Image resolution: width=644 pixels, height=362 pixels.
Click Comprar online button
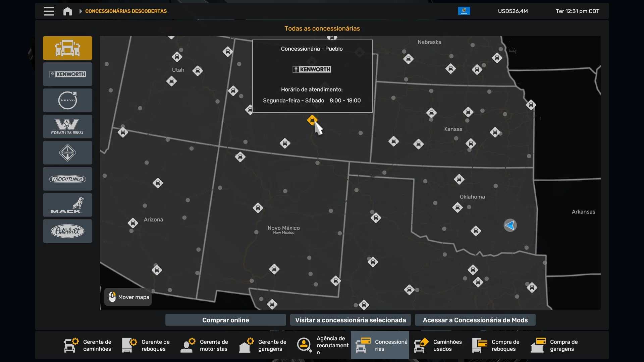pyautogui.click(x=225, y=320)
